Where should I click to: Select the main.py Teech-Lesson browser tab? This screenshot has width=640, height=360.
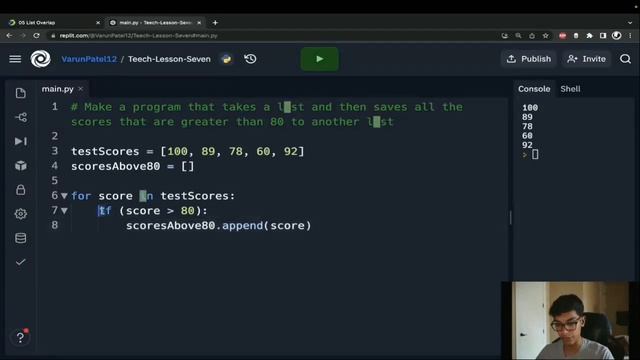point(156,22)
